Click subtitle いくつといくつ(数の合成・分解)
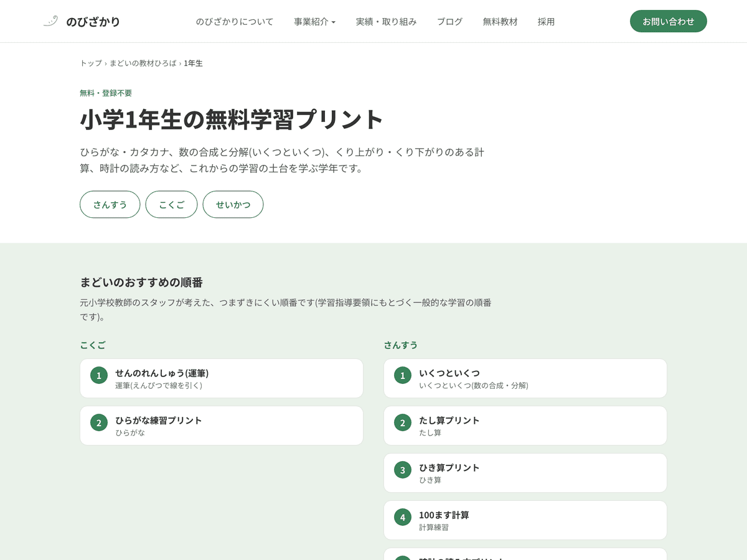This screenshot has width=747, height=560. [474, 386]
